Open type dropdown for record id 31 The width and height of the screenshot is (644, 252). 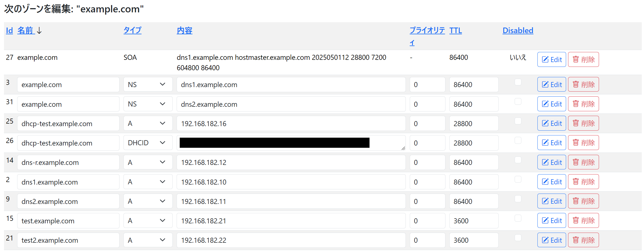tap(148, 104)
